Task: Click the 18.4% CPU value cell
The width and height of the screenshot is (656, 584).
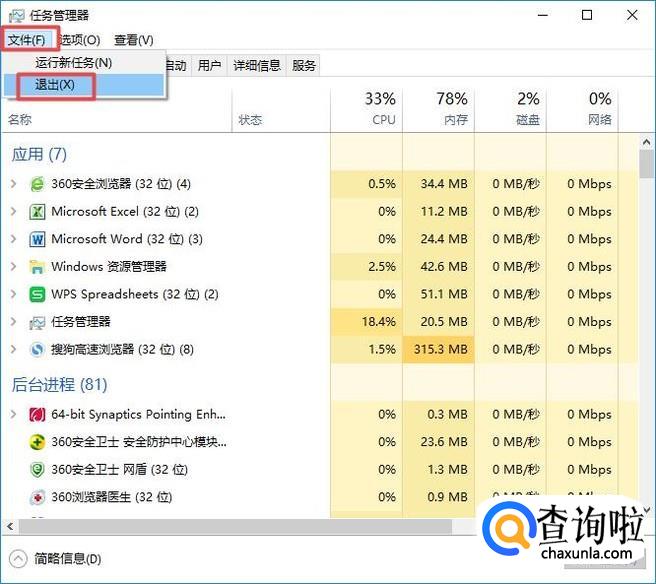Action: coord(366,322)
